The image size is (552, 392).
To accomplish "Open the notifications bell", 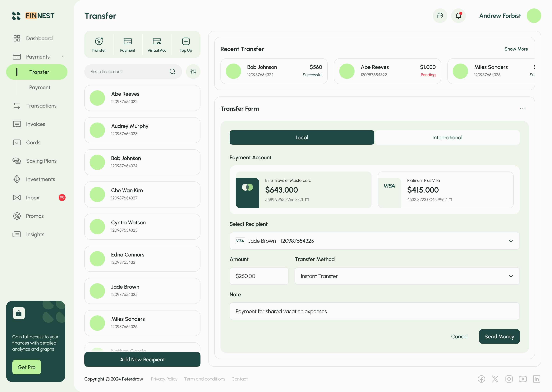I will (458, 16).
